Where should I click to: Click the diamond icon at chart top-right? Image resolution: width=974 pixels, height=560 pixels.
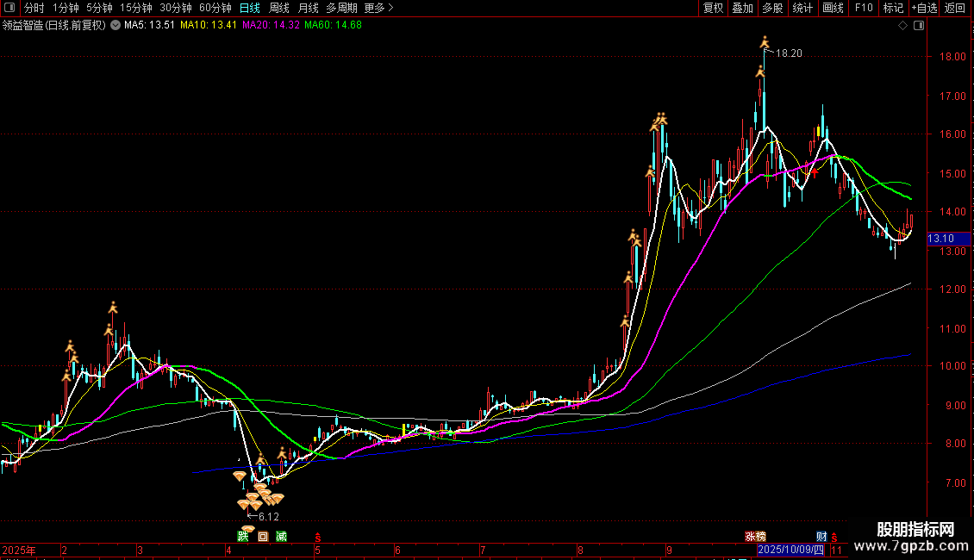coord(903,26)
